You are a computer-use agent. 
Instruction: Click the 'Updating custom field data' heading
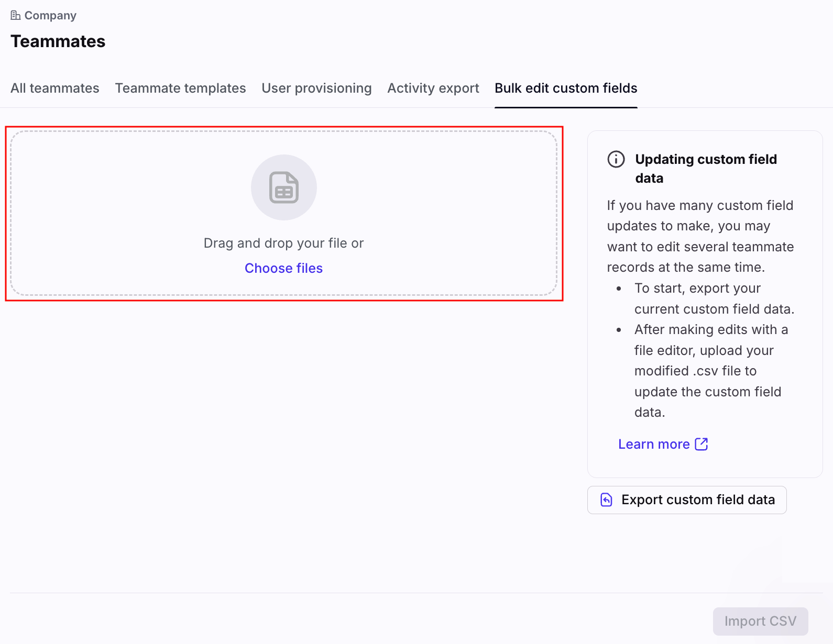706,168
